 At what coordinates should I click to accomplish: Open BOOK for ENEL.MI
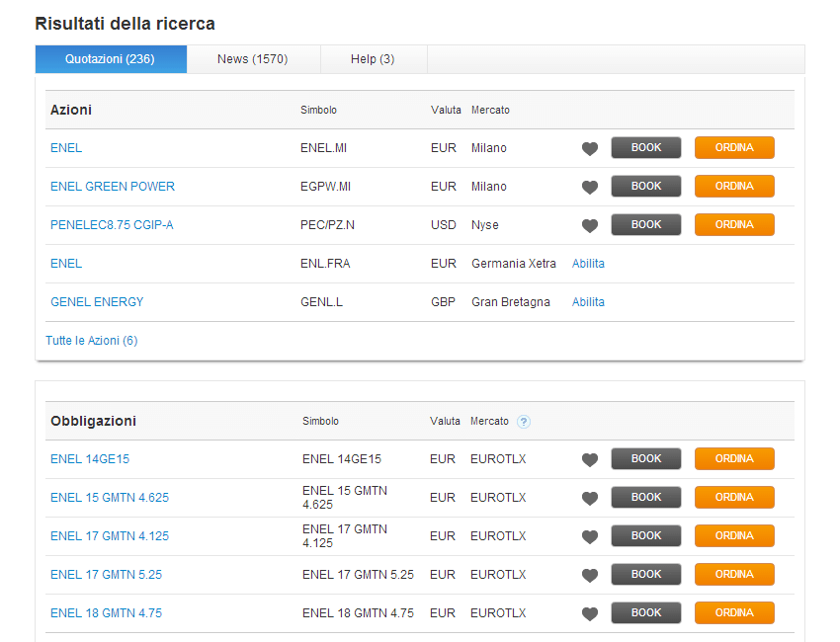click(646, 148)
